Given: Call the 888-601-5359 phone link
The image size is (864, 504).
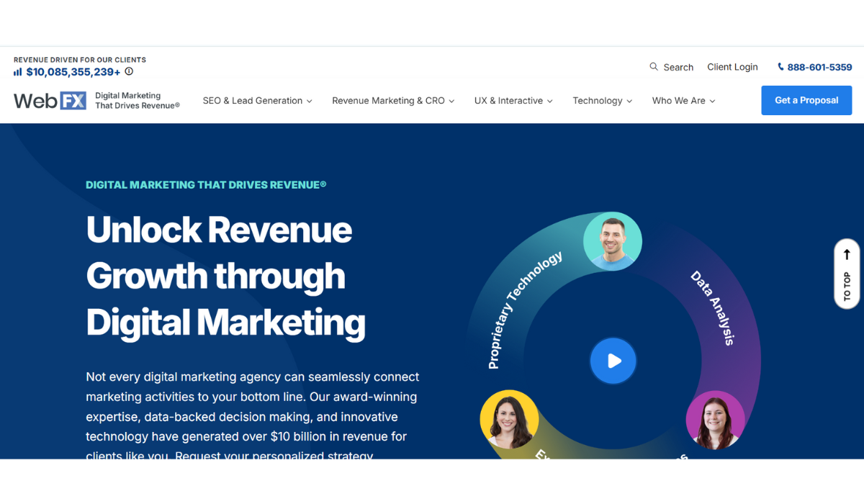Looking at the screenshot, I should tap(819, 67).
